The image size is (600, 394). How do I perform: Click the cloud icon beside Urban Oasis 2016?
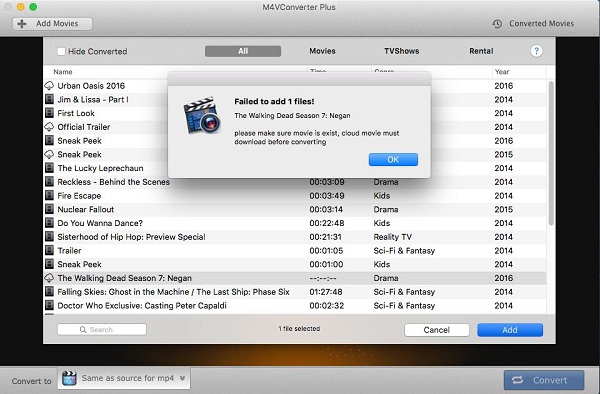click(49, 86)
